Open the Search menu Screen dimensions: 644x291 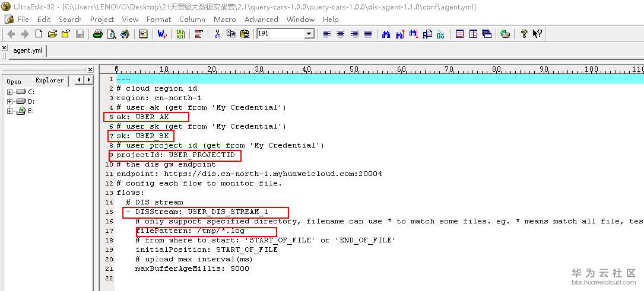(x=70, y=20)
